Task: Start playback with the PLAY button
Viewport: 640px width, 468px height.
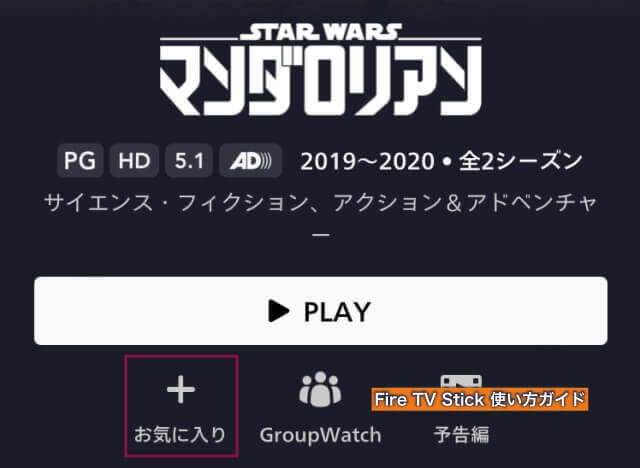Action: pyautogui.click(x=321, y=311)
